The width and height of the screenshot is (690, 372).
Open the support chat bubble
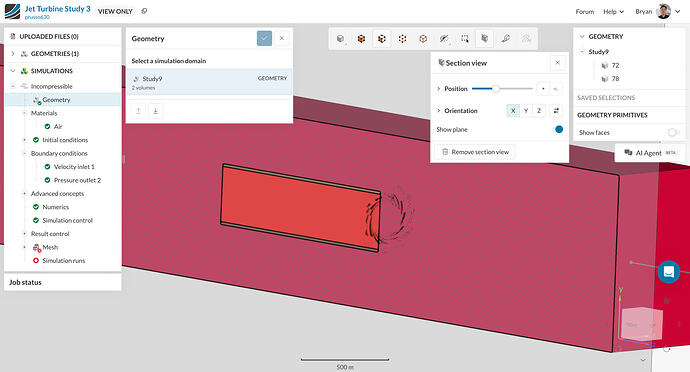click(668, 272)
